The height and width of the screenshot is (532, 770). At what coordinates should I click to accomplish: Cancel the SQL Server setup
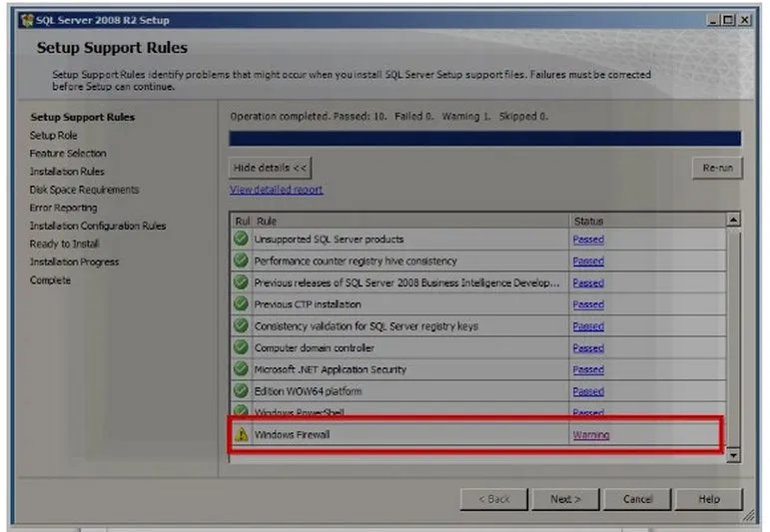(x=637, y=499)
